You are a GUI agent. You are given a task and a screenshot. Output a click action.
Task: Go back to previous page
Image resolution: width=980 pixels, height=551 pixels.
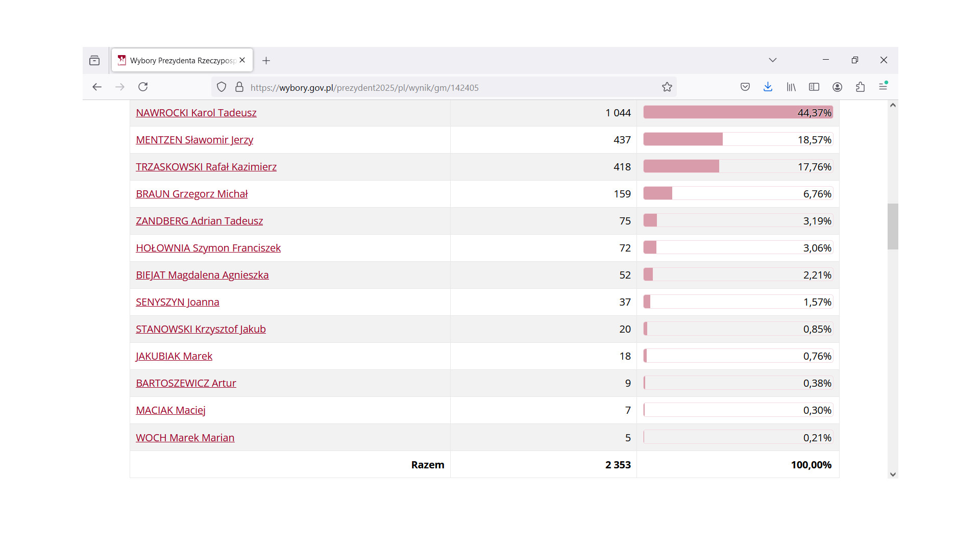click(x=97, y=87)
